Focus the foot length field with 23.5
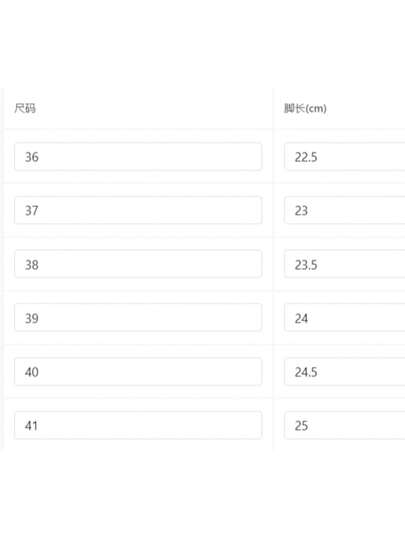The image size is (405, 539). pyautogui.click(x=345, y=264)
